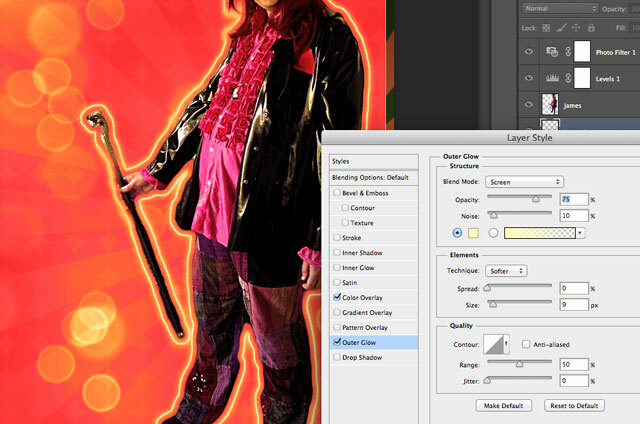Hide the James layer with the eye icon
This screenshot has width=640, height=424.
[529, 104]
